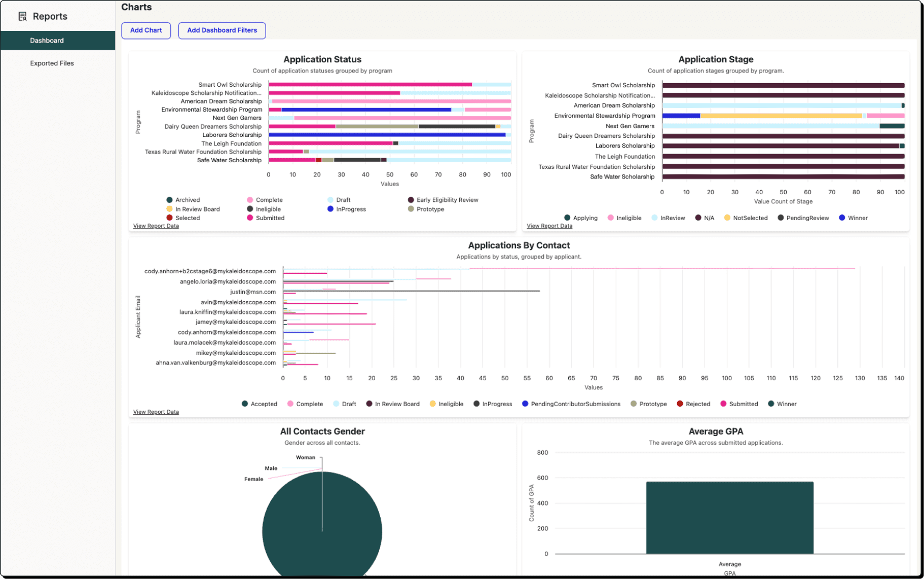Click the Accepted legend color dot
This screenshot has height=579, width=924.
click(245, 404)
